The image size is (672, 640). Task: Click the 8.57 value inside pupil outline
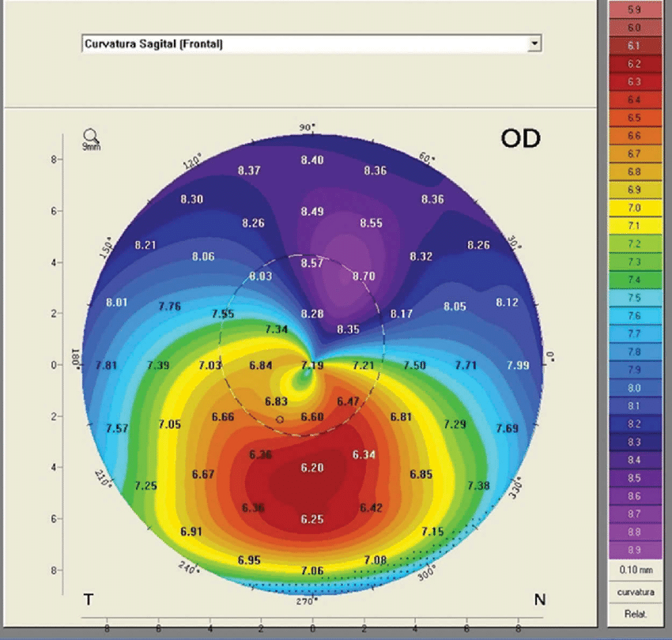click(x=312, y=263)
